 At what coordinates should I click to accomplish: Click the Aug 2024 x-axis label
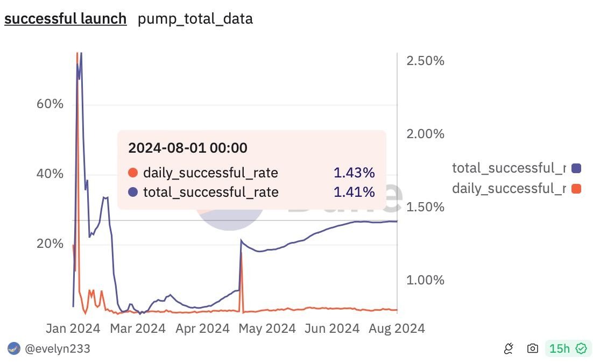397,328
